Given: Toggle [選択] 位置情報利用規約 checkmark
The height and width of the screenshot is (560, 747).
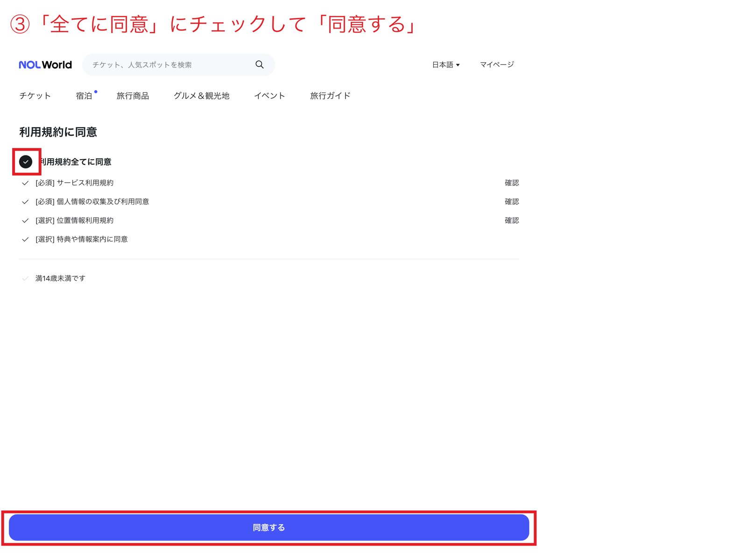Looking at the screenshot, I should (25, 221).
